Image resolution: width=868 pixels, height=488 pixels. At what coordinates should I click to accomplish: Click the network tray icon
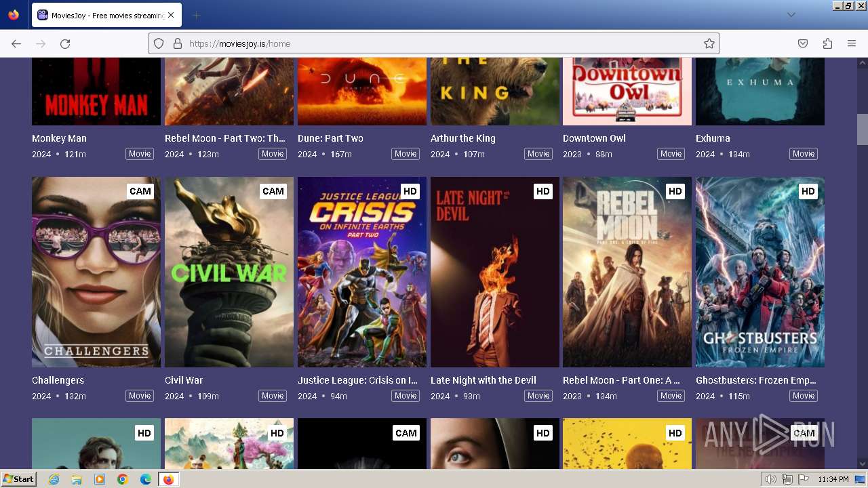coord(787,479)
